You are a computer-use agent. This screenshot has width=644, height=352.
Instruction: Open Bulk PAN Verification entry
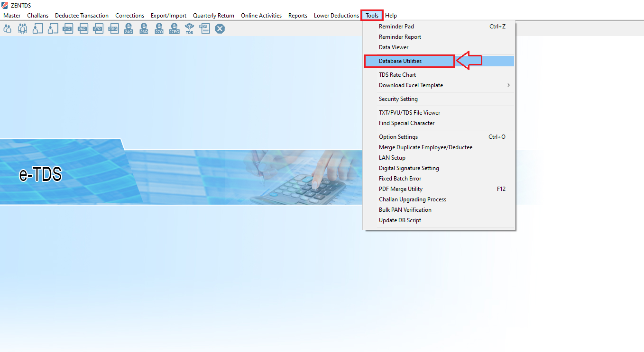[x=439, y=210]
